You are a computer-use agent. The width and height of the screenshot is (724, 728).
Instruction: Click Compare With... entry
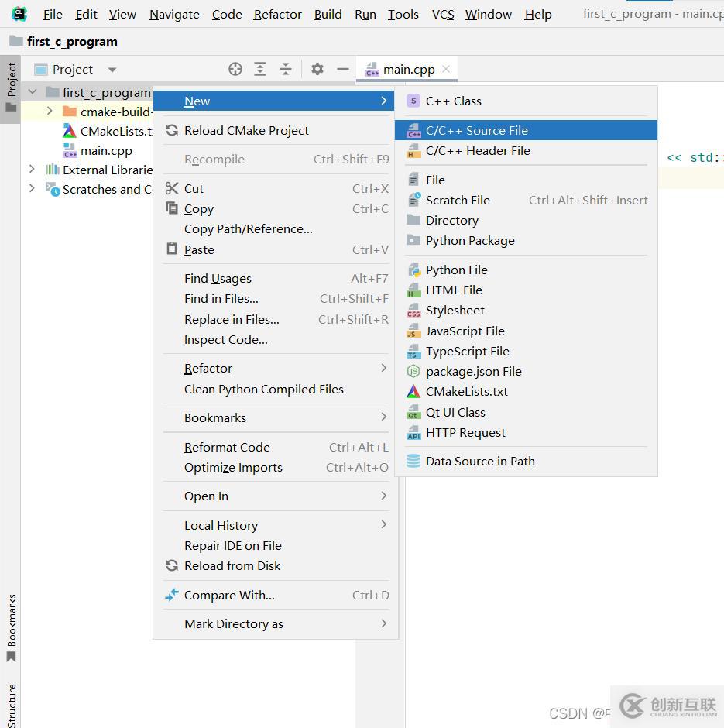coord(276,596)
